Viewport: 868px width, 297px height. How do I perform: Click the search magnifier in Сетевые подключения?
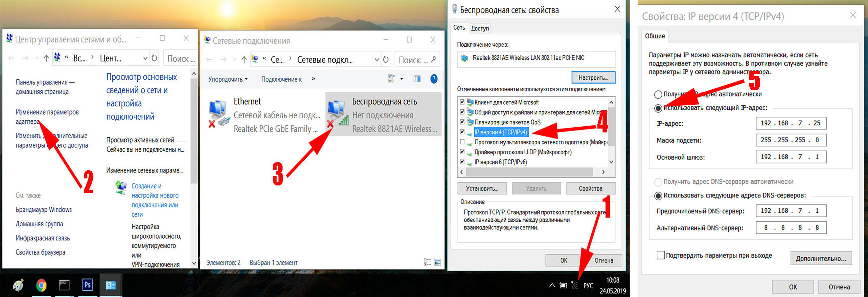[x=433, y=59]
